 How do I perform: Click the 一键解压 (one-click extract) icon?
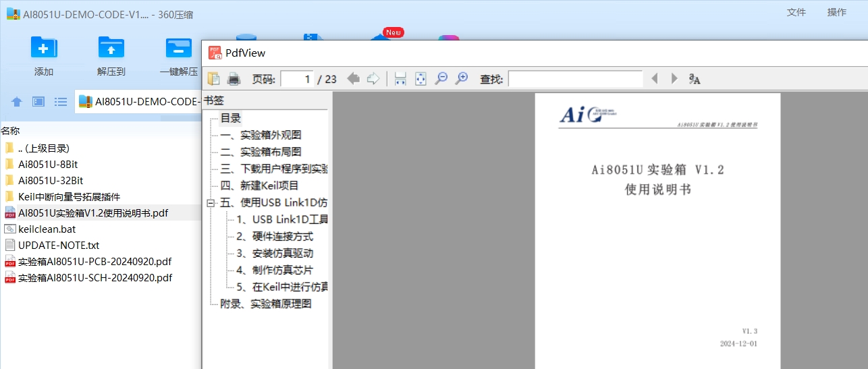pos(179,47)
